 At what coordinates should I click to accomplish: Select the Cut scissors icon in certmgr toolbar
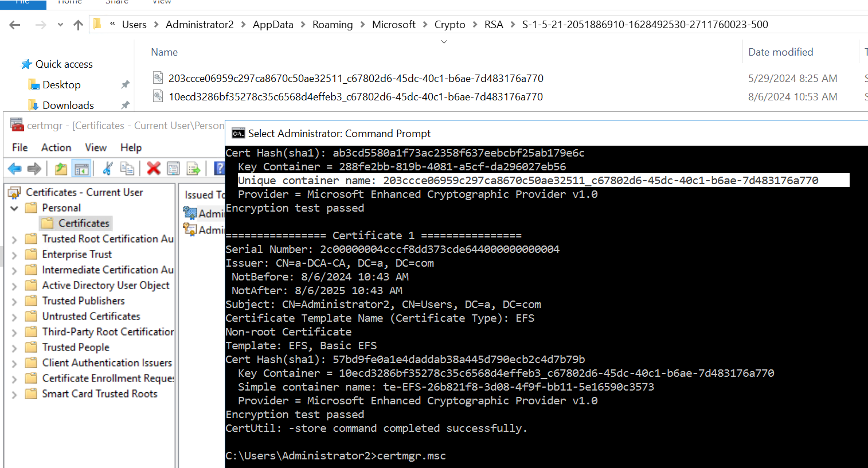pyautogui.click(x=109, y=168)
